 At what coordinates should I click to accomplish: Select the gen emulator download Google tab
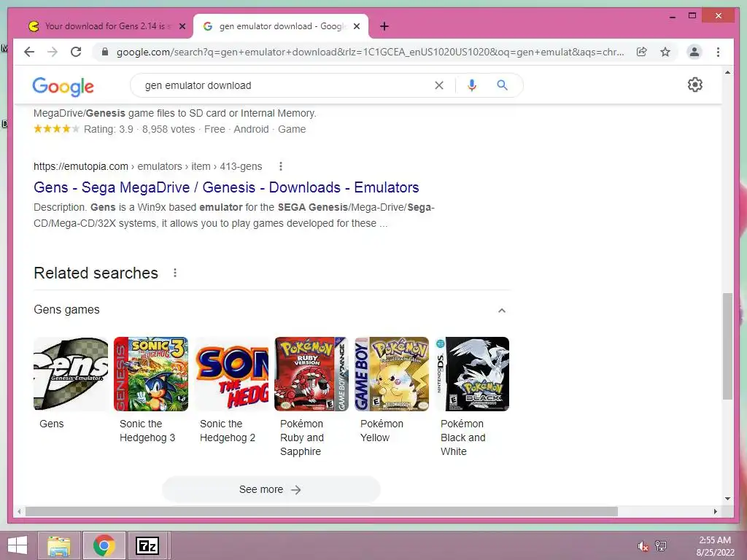point(281,26)
